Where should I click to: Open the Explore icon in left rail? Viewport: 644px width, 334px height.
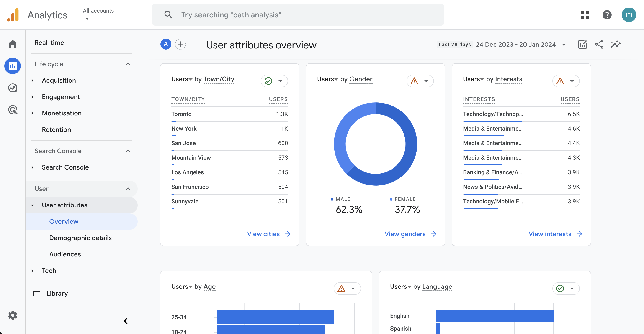click(x=13, y=88)
